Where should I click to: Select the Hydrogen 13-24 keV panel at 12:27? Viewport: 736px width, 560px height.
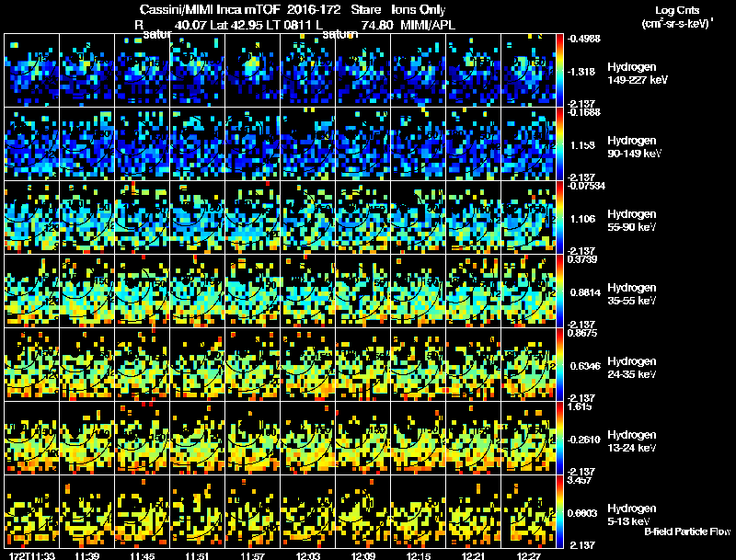(528, 438)
